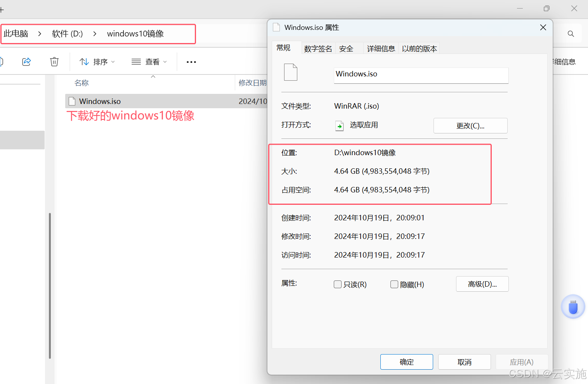Open the 查看 view dropdown
Image resolution: width=588 pixels, height=384 pixels.
149,62
